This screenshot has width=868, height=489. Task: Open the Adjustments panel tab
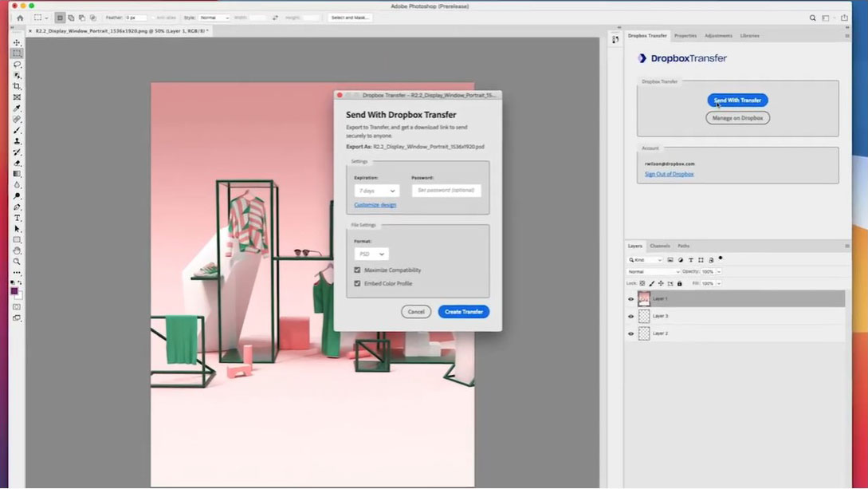[718, 36]
